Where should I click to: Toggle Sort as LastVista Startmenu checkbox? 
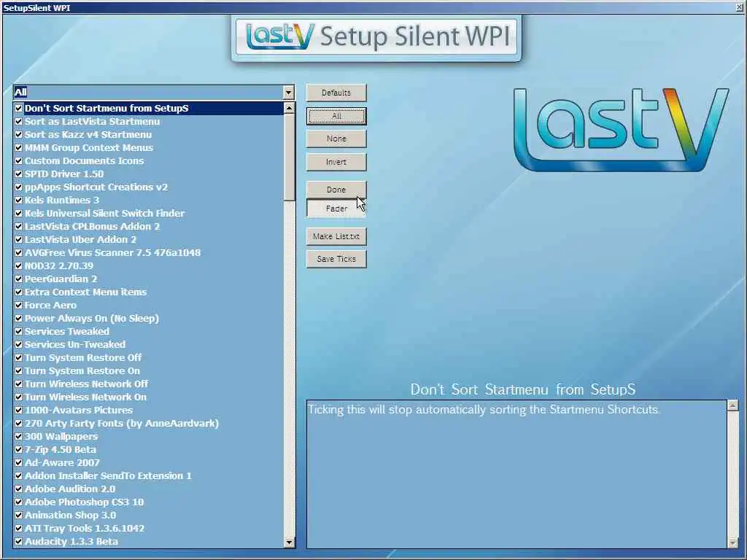pos(18,122)
